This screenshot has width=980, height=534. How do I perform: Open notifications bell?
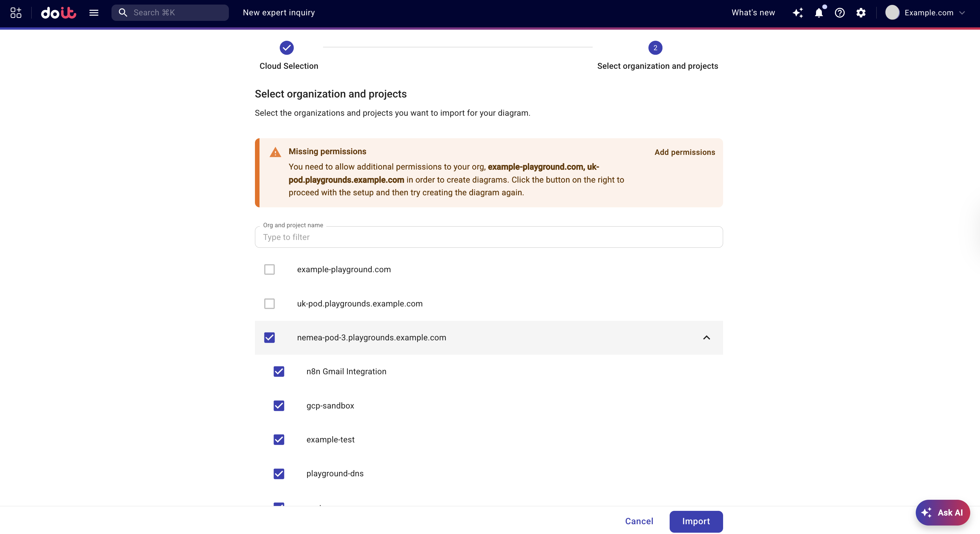tap(819, 13)
